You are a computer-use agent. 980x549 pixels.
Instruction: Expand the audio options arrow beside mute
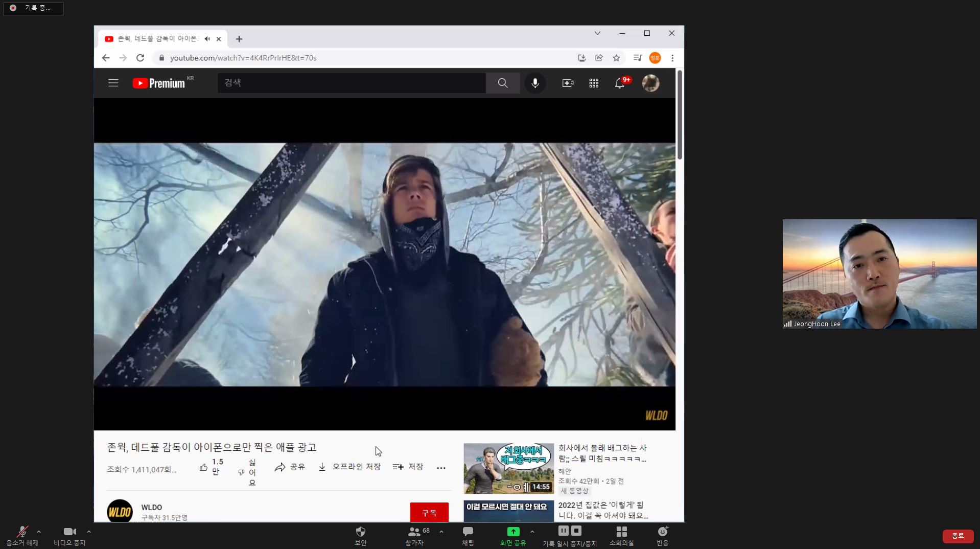click(39, 532)
